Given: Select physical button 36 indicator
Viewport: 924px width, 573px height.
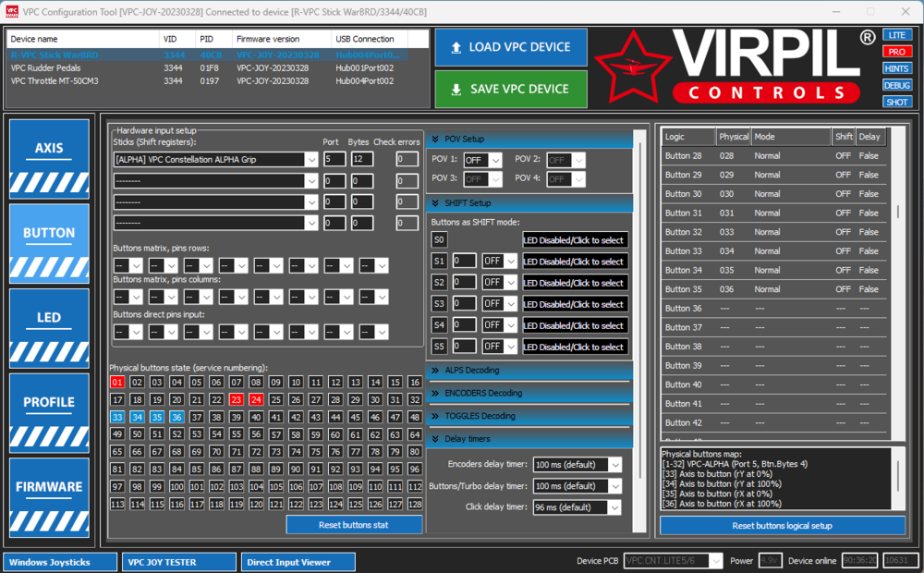Looking at the screenshot, I should point(176,417).
